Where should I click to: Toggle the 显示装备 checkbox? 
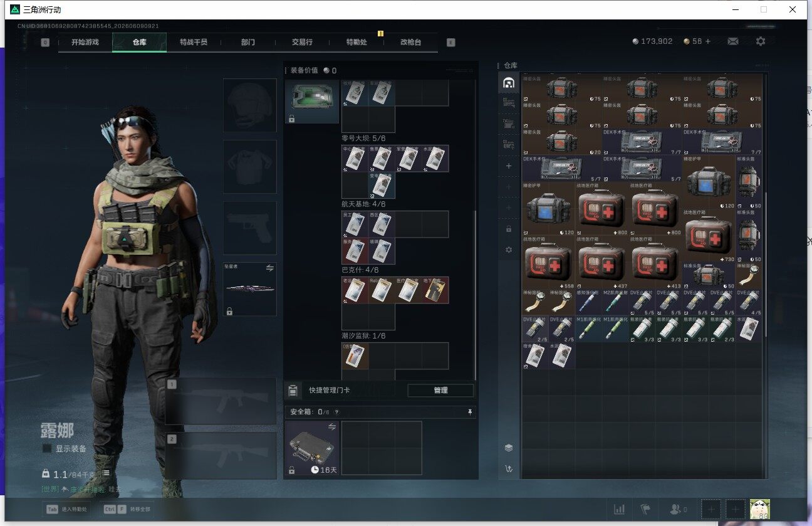(x=47, y=448)
